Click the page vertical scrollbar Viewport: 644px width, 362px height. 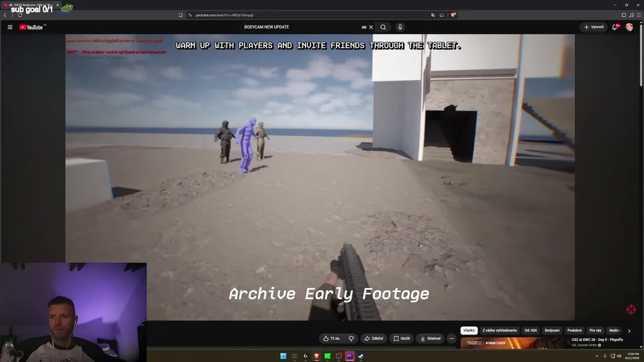641,55
